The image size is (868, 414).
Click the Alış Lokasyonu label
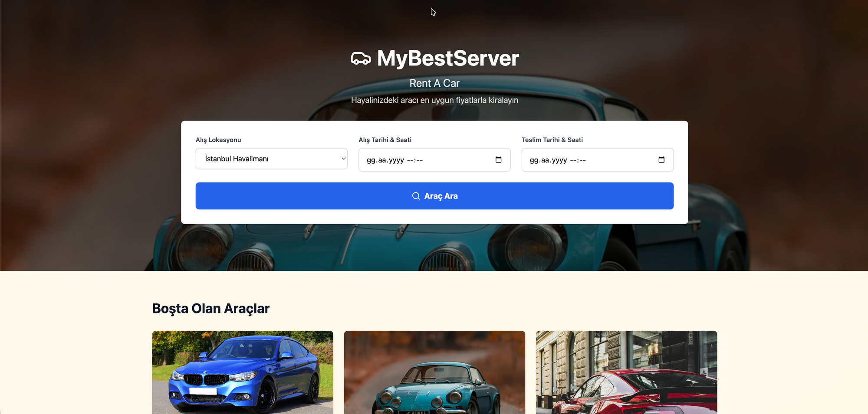218,140
